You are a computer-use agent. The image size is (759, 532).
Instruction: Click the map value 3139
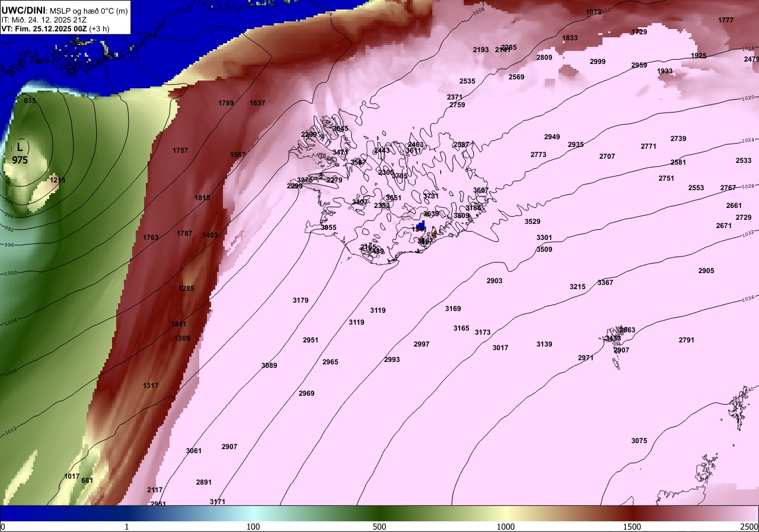544,344
